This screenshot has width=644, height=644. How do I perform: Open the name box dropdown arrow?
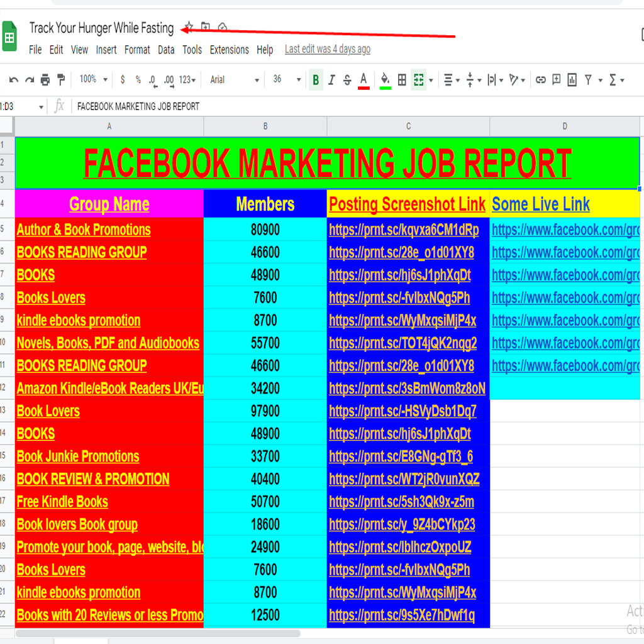pos(41,107)
